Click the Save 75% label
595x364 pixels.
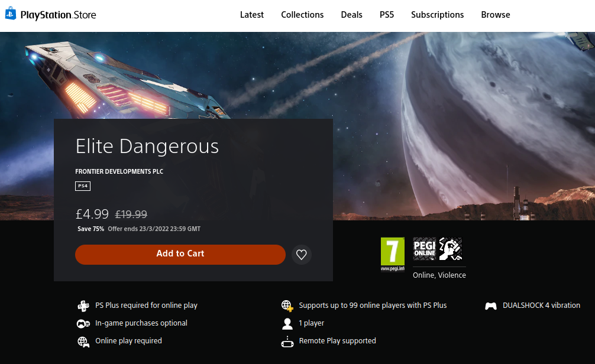coord(90,229)
